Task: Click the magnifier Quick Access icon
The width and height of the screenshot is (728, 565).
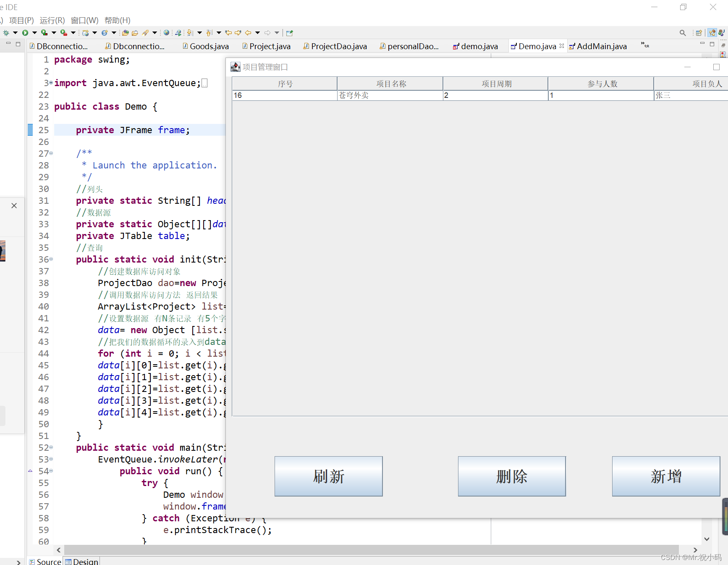Action: coord(683,33)
